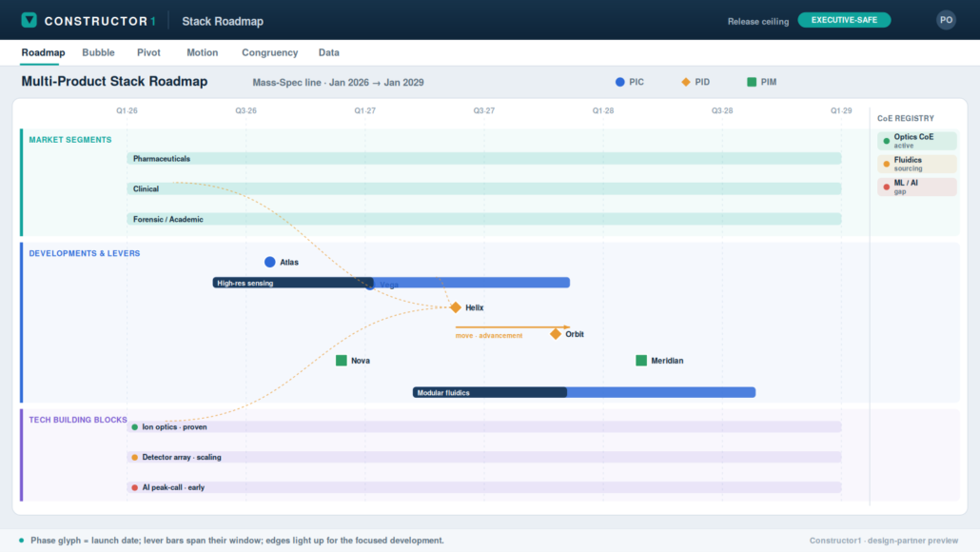Select the Modular fluidics lever bar

click(x=584, y=393)
